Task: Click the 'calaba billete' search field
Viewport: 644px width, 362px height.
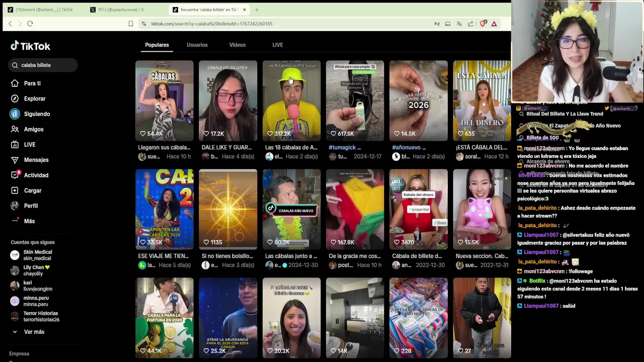Action: coord(43,65)
